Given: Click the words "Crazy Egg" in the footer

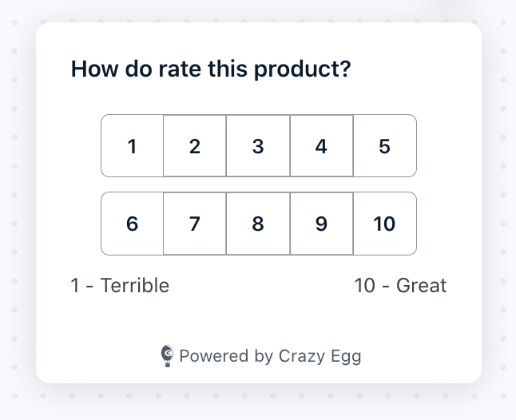Looking at the screenshot, I should 320,357.
